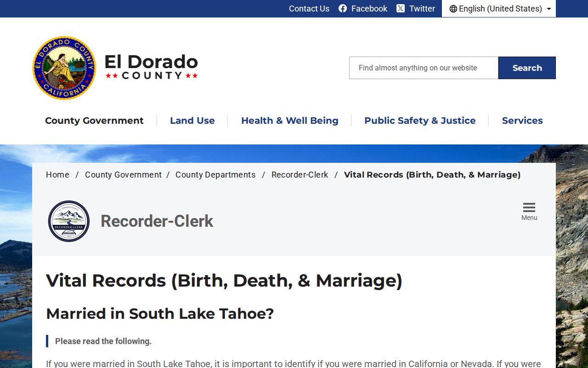
Task: Open the Services menu
Action: [522, 121]
